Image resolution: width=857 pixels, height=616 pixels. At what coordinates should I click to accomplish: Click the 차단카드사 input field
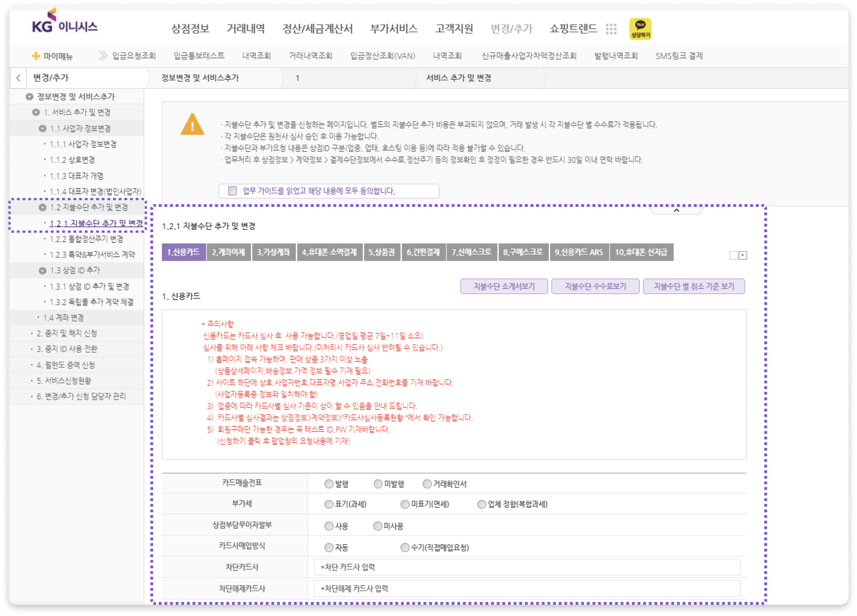pos(527,567)
